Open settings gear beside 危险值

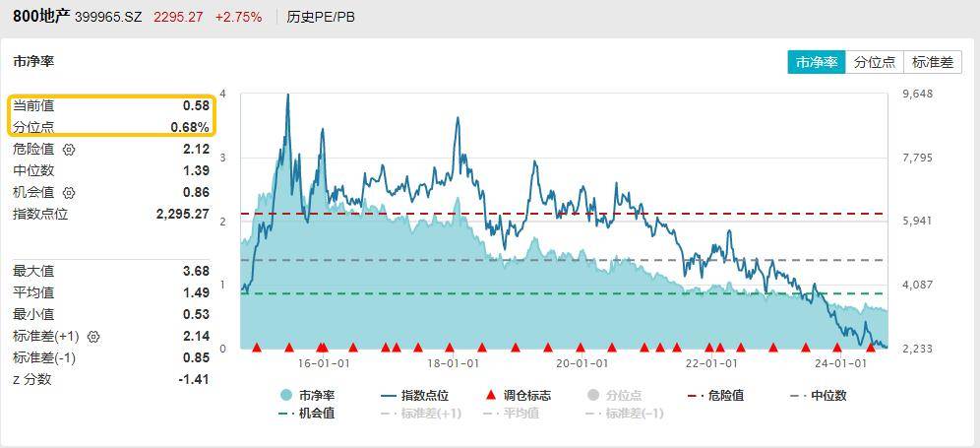coord(69,150)
